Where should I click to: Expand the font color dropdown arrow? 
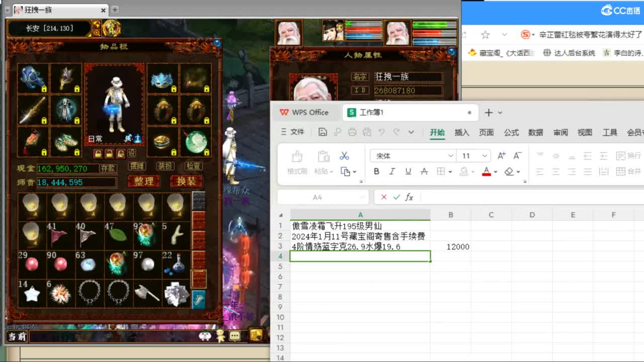tap(495, 172)
